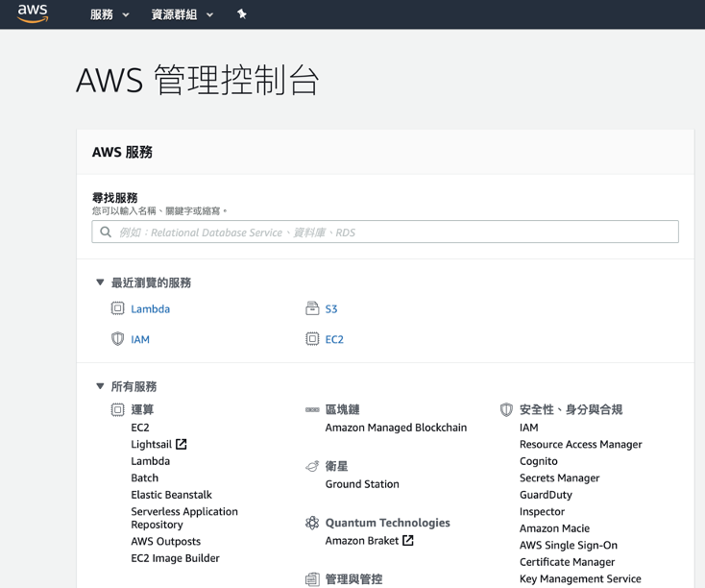Screen dimensions: 705x588
Task: Click the 區塊鏈 category heading
Action: pos(343,409)
